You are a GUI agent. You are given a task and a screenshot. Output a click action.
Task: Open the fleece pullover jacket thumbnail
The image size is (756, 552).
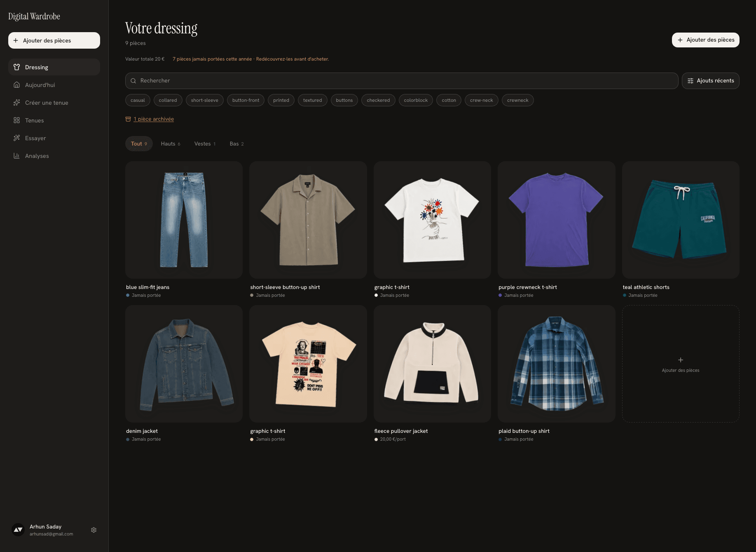432,364
